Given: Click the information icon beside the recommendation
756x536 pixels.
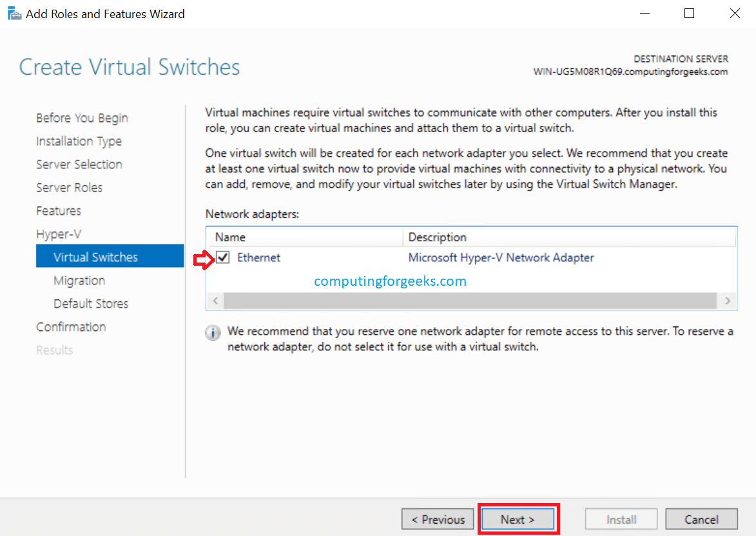Looking at the screenshot, I should [212, 333].
